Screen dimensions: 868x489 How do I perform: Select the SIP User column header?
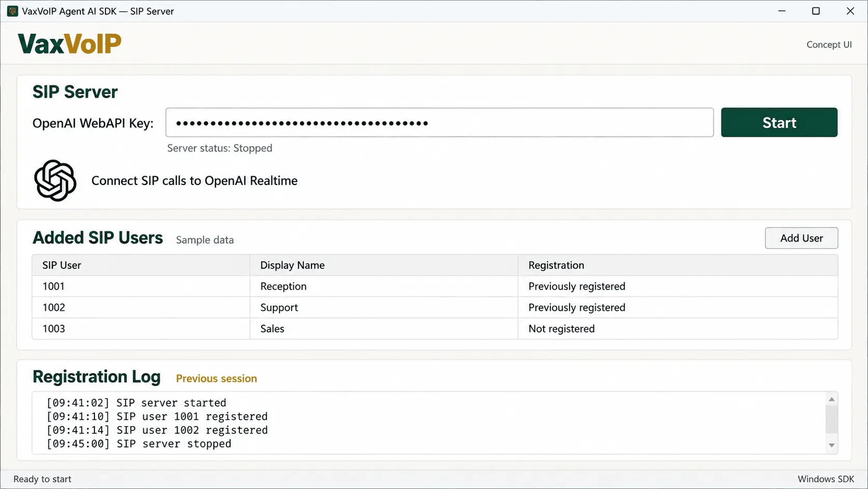point(141,265)
